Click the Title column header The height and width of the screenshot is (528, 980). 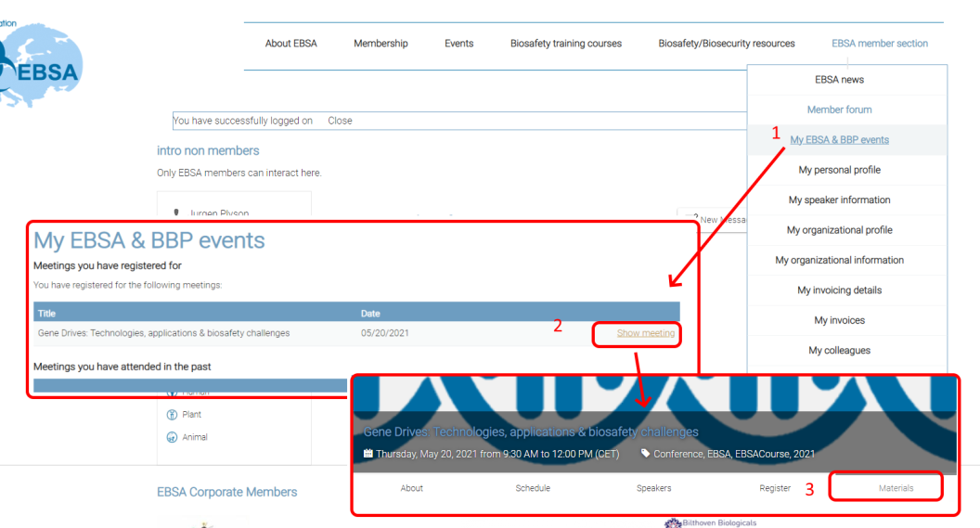click(x=47, y=313)
